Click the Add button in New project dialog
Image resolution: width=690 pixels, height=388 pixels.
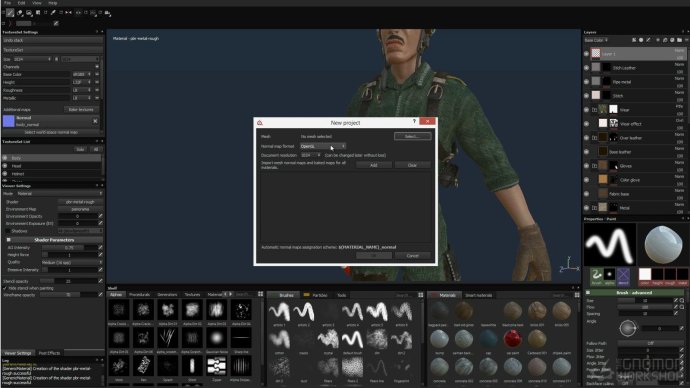click(374, 165)
